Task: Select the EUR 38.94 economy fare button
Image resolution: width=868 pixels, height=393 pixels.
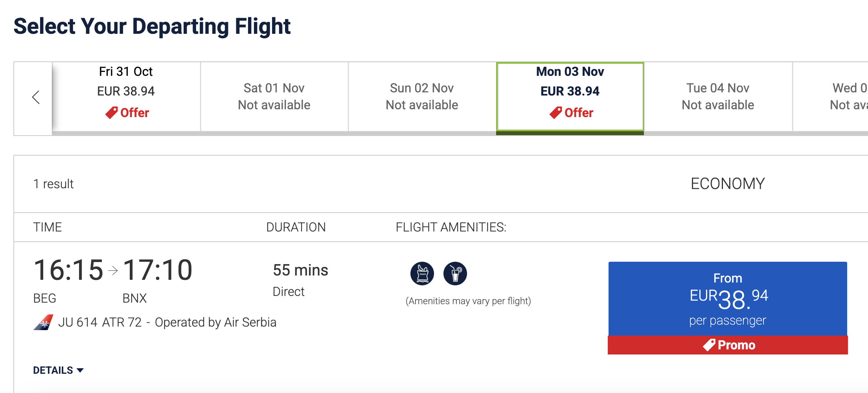Action: point(728,299)
